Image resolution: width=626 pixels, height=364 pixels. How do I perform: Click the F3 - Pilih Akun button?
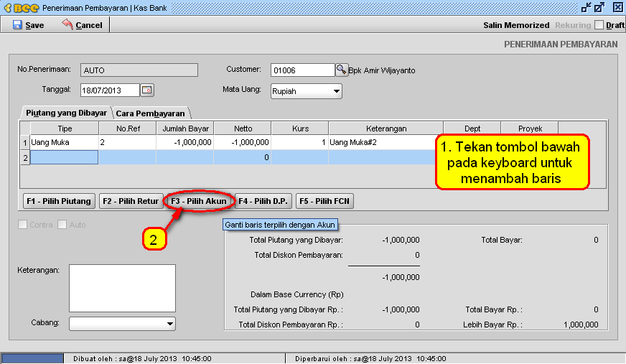198,201
